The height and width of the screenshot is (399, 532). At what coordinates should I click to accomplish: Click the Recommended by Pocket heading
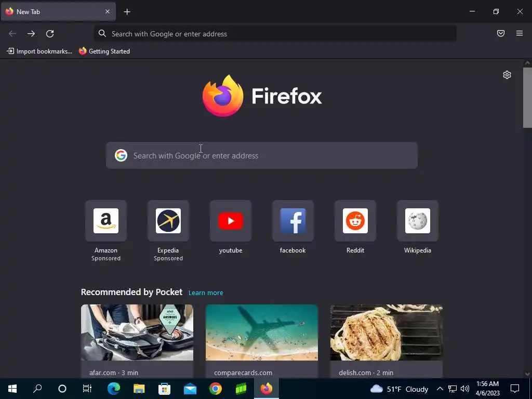point(131,292)
